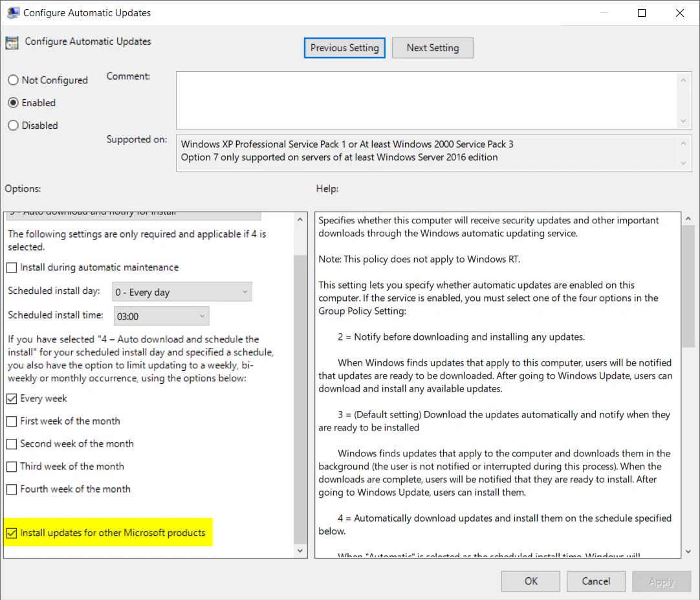Click the 'Help:' label
This screenshot has height=600, width=700.
(327, 188)
